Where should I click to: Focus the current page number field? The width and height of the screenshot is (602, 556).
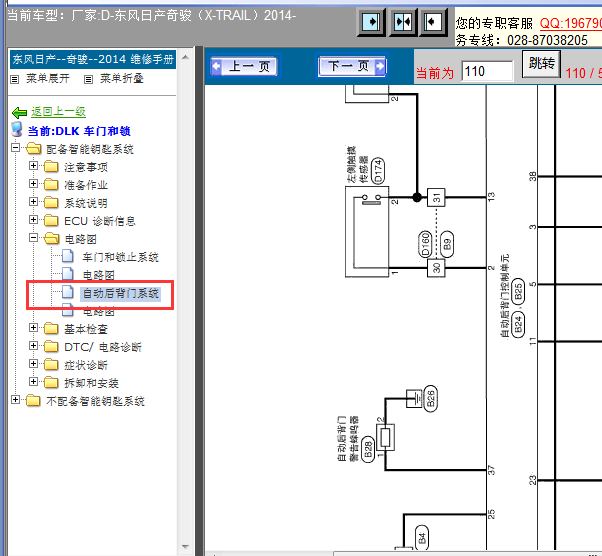coord(488,71)
